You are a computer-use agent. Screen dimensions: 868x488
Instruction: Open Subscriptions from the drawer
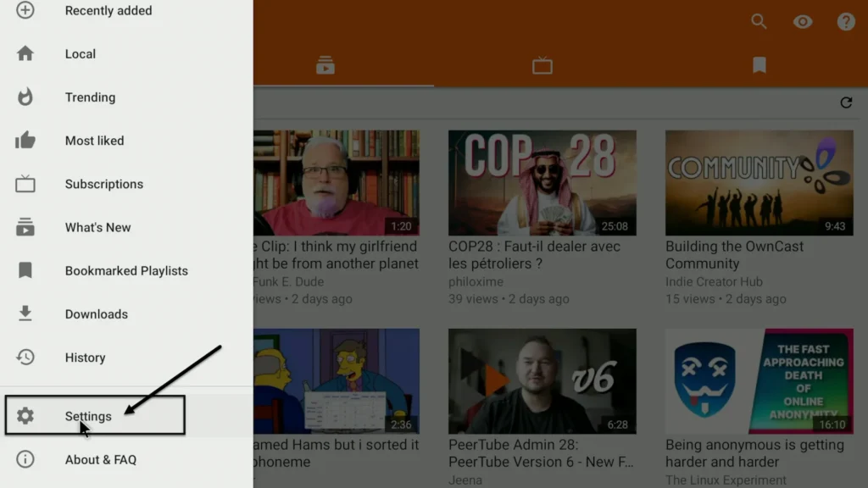(x=127, y=184)
